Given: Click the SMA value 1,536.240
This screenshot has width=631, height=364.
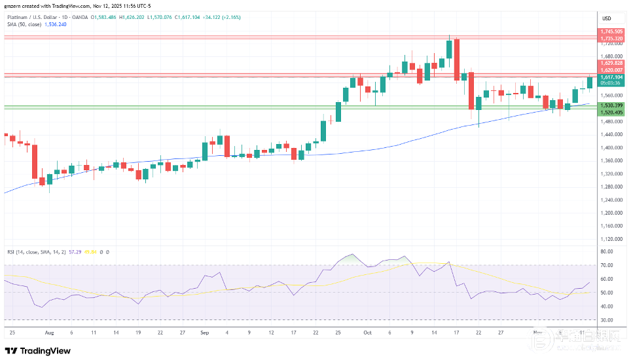Looking at the screenshot, I should click(x=56, y=24).
